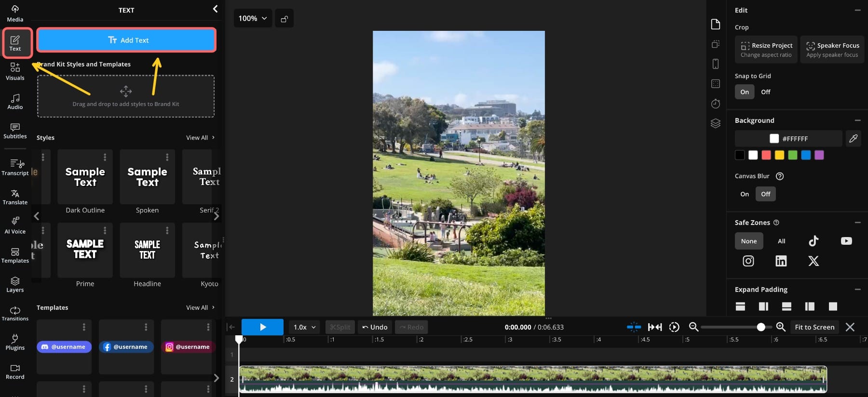
Task: Click the Fit to Screen button
Action: click(x=814, y=327)
